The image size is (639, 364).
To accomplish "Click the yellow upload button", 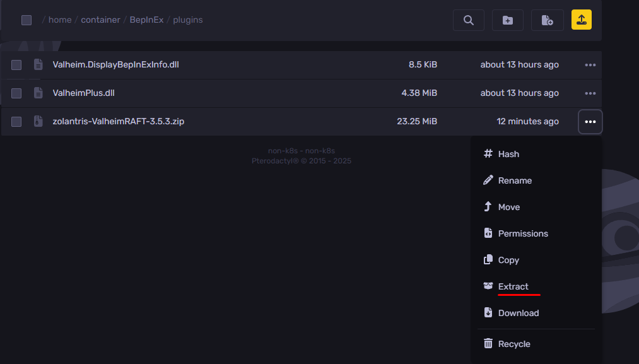I will (582, 20).
